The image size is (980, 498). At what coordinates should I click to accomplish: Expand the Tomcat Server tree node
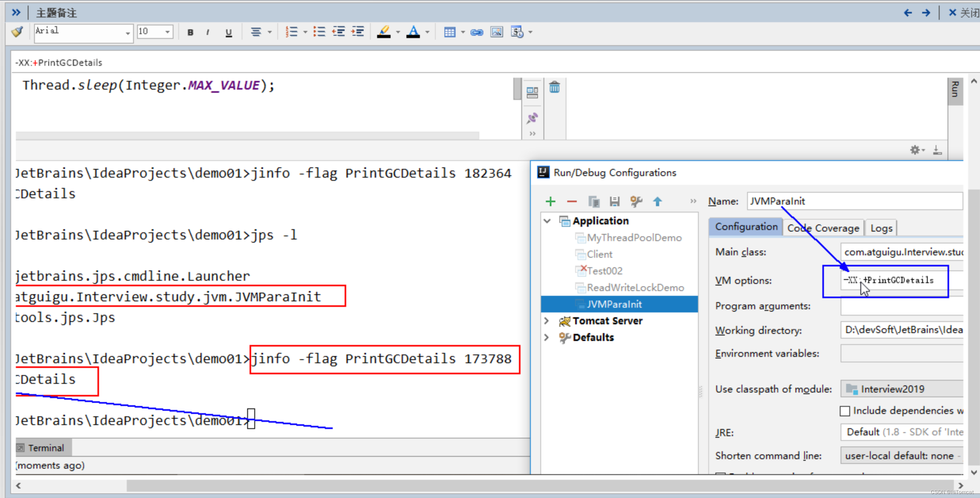[547, 321]
